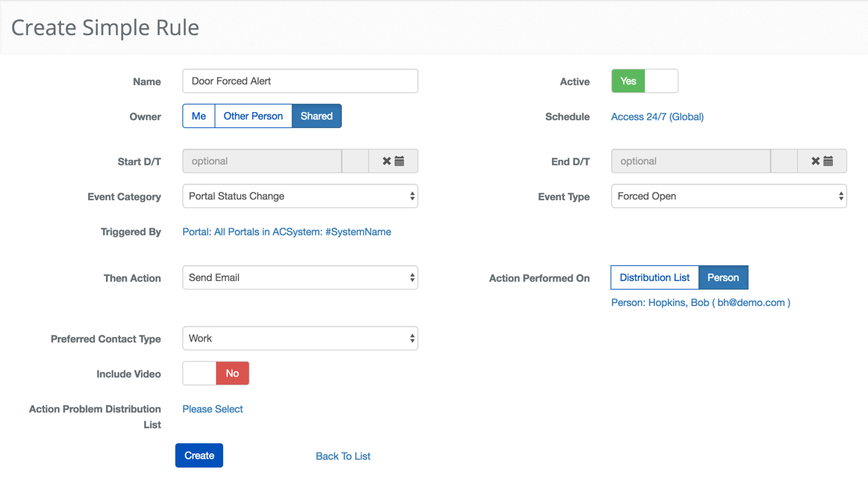Click the Name input field
868x477 pixels.
(x=300, y=82)
